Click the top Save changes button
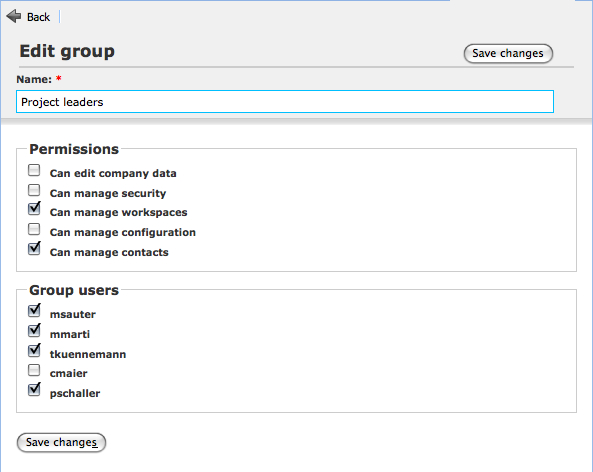593x472 pixels. point(508,53)
